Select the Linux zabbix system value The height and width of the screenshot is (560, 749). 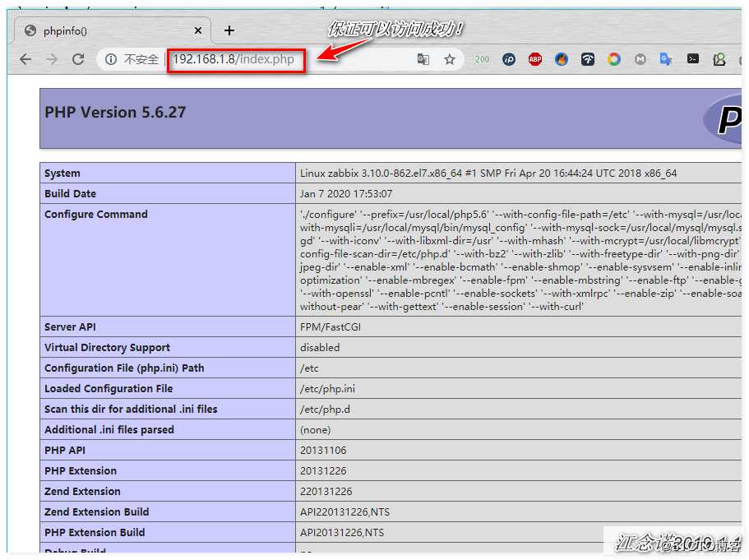[x=488, y=174]
